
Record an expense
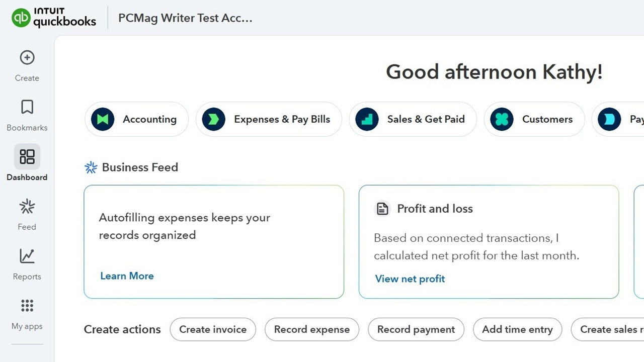coord(311,329)
